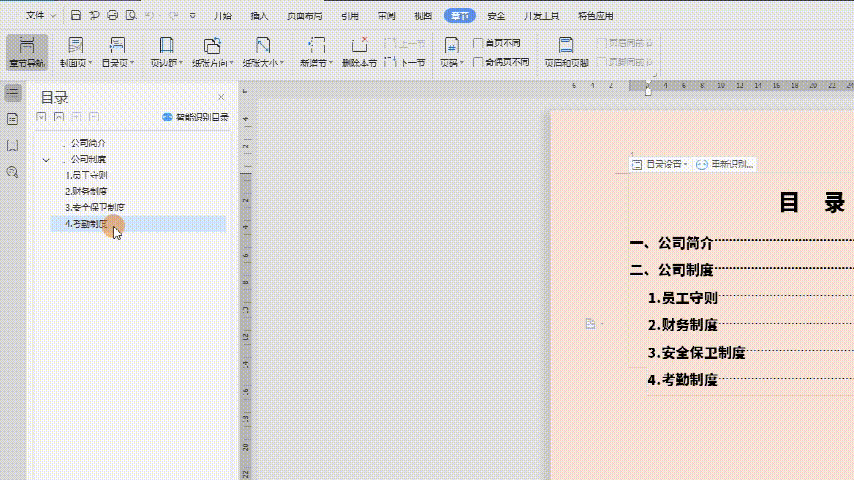This screenshot has height=480, width=854.
Task: Select 2.财务制度 in the 目录 pane
Action: tap(86, 191)
